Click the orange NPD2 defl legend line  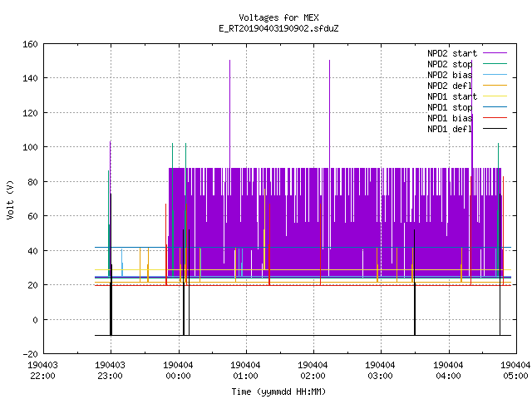click(x=495, y=85)
